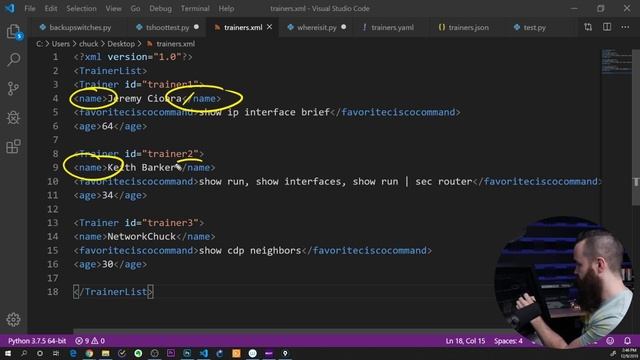Image resolution: width=640 pixels, height=360 pixels.
Task: Click the minimap code preview
Action: (616, 62)
